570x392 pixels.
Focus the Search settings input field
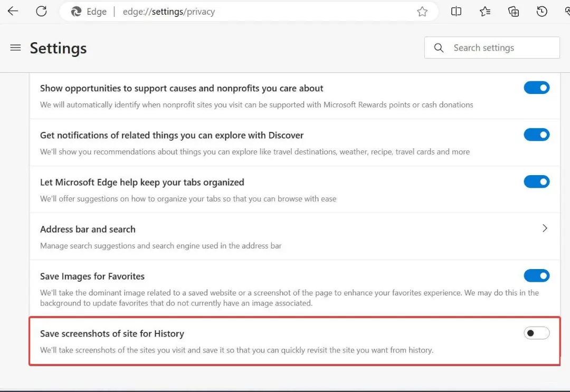[x=492, y=47]
